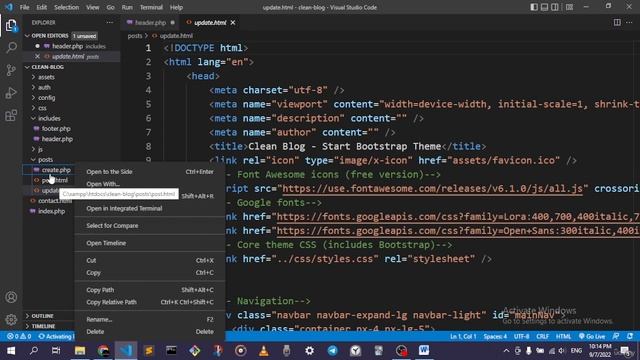This screenshot has height=360, width=640.
Task: Choose Cut from context menu
Action: pyautogui.click(x=149, y=260)
